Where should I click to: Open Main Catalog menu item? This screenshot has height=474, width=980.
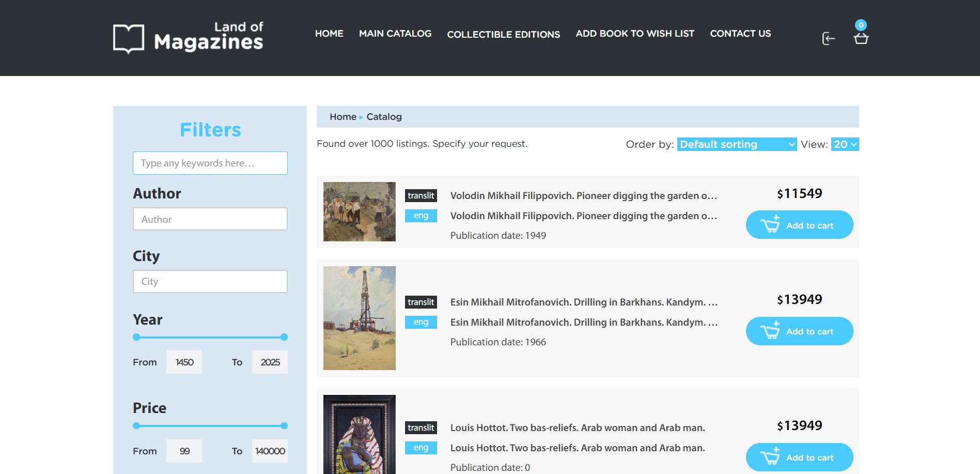tap(395, 34)
